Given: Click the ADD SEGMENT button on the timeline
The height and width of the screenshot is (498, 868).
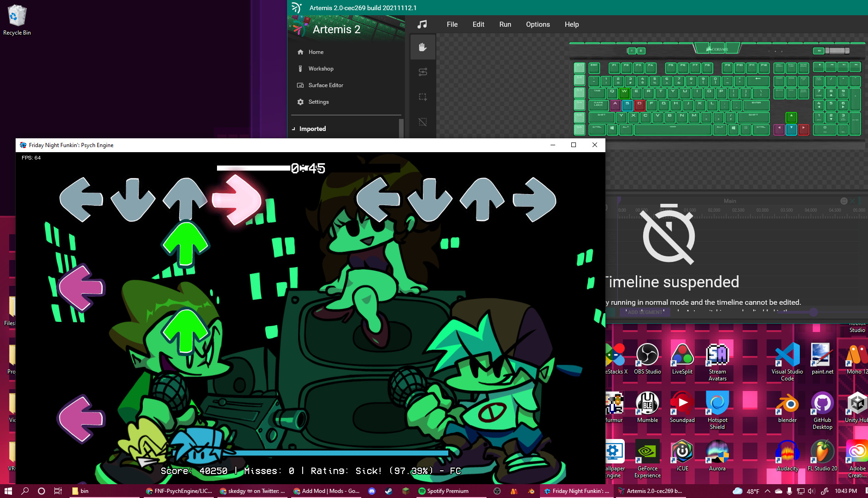Looking at the screenshot, I should [x=645, y=312].
